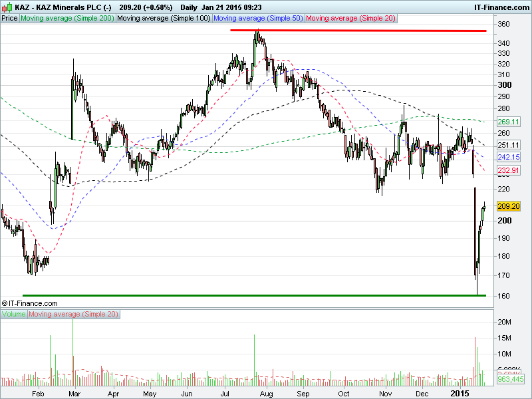Image resolution: width=532 pixels, height=399 pixels.
Task: Click the red 232.91 moving average tag
Action: coord(508,171)
